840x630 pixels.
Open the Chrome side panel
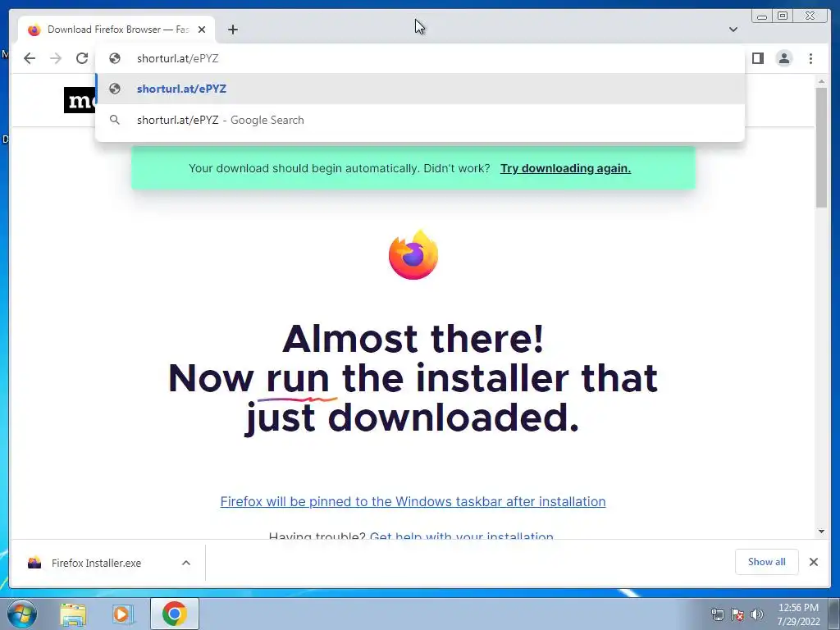click(x=757, y=58)
